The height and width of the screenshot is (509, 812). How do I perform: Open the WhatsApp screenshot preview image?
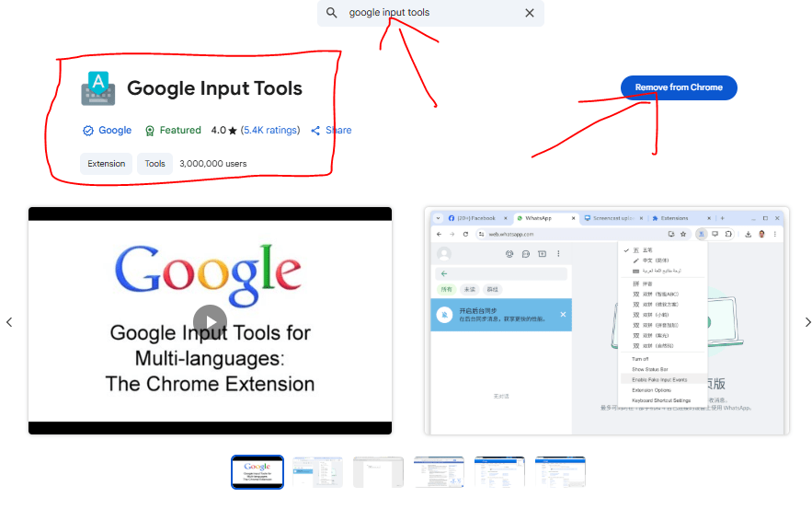point(606,321)
